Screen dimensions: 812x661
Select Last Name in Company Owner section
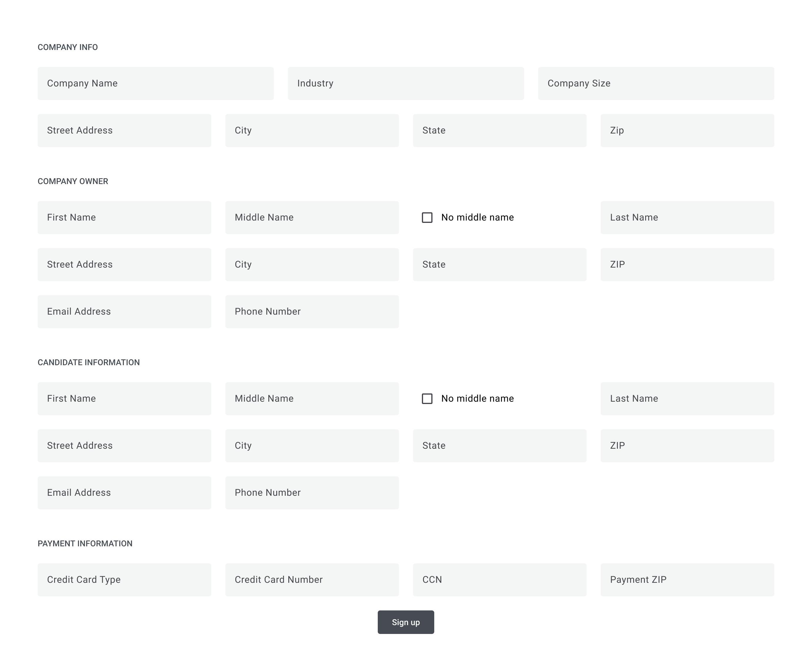tap(688, 217)
